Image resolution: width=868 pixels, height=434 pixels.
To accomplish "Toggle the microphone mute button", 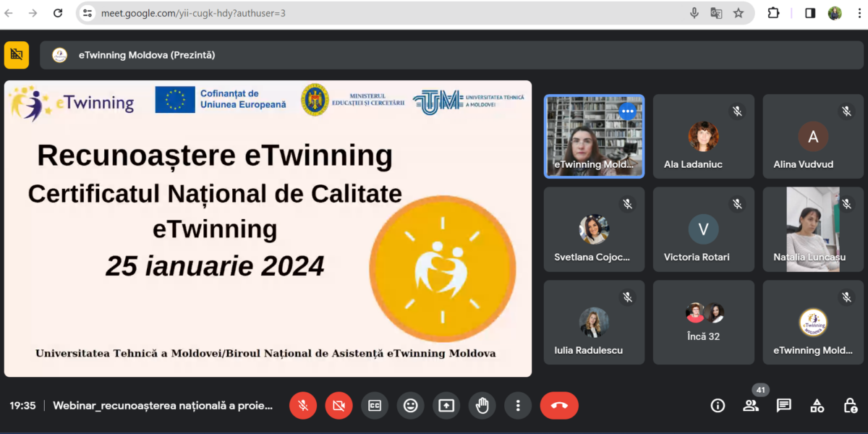I will click(303, 406).
